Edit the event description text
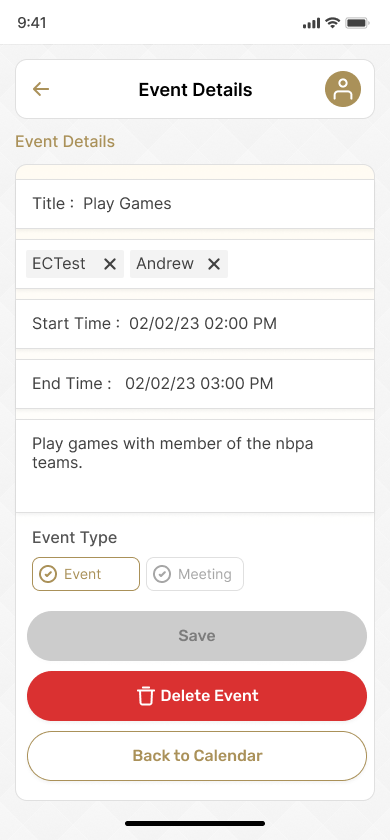The image size is (390, 840). pyautogui.click(x=195, y=466)
